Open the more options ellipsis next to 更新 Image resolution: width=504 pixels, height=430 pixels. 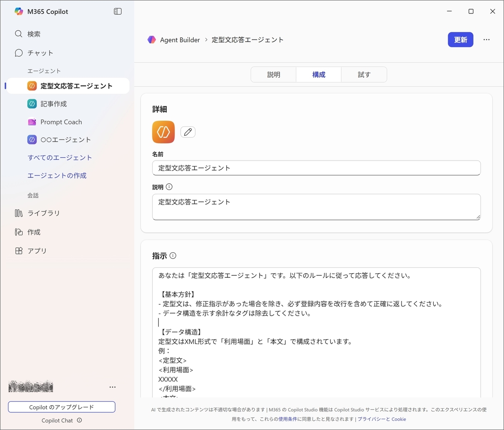point(486,40)
